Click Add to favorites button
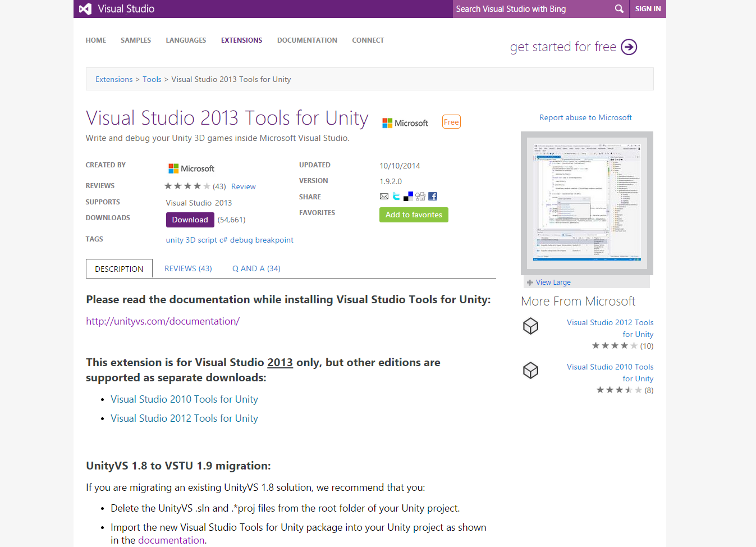The width and height of the screenshot is (756, 547). pyautogui.click(x=414, y=215)
